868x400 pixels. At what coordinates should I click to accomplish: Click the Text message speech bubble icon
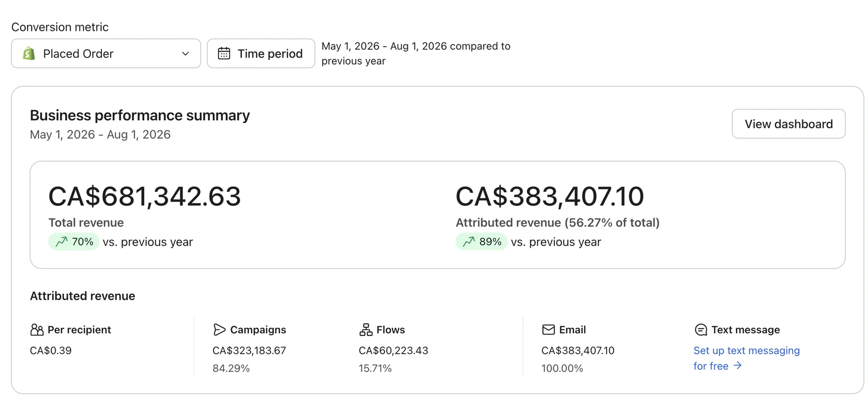pos(701,330)
